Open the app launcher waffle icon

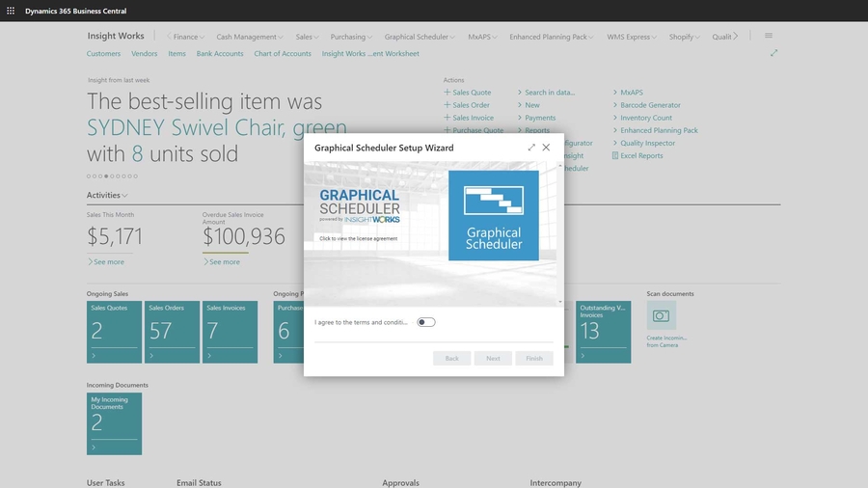point(11,11)
